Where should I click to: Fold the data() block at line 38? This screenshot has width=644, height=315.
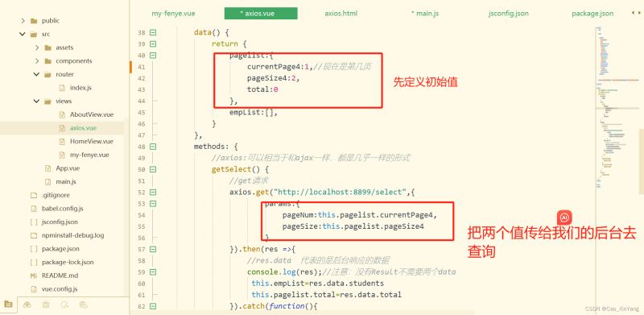coord(153,32)
